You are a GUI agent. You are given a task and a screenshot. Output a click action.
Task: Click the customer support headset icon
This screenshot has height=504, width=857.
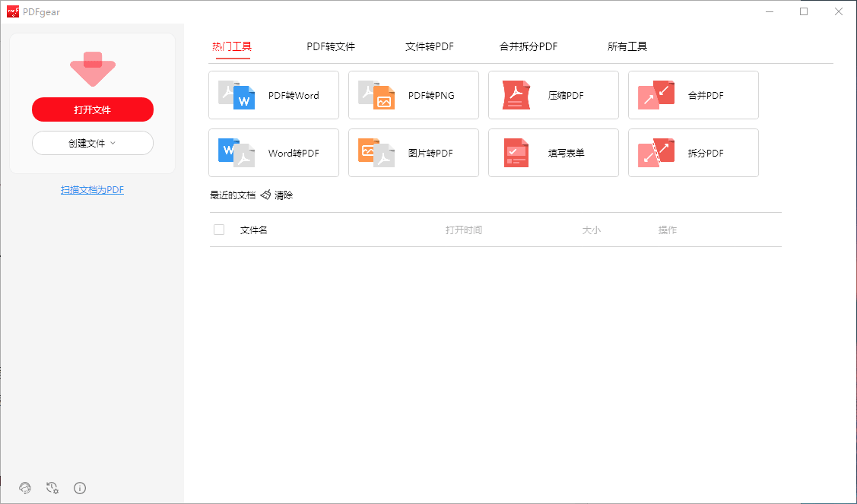(25, 488)
